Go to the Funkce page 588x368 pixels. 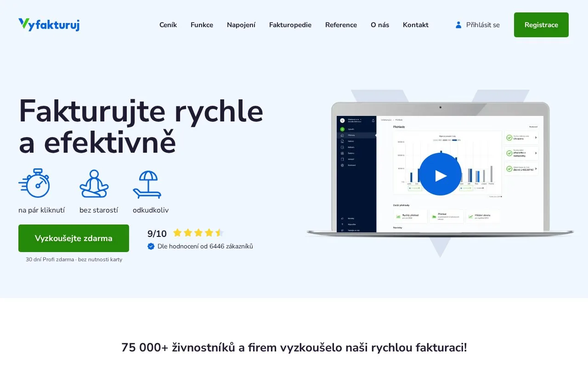tap(202, 25)
